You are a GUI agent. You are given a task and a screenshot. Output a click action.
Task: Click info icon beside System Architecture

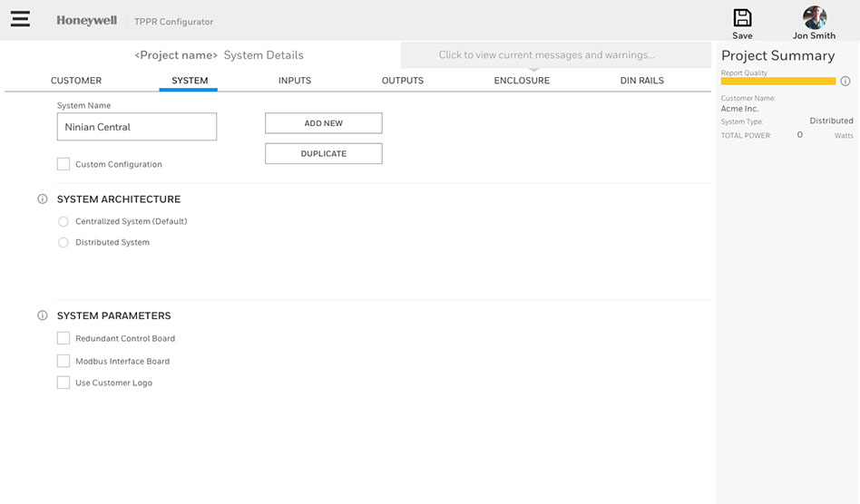(43, 199)
